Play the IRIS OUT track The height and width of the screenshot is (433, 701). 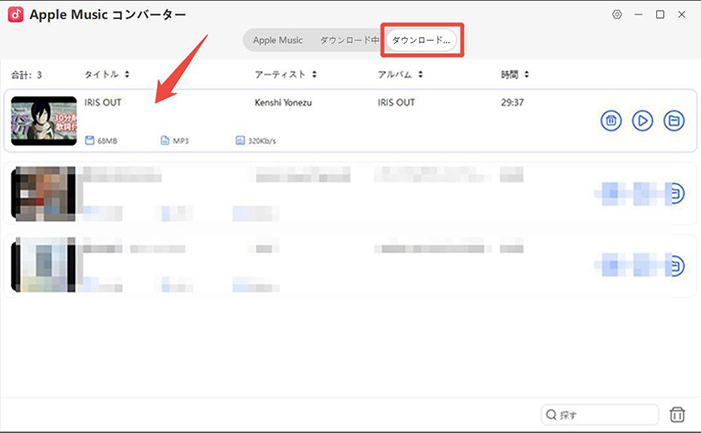[642, 121]
